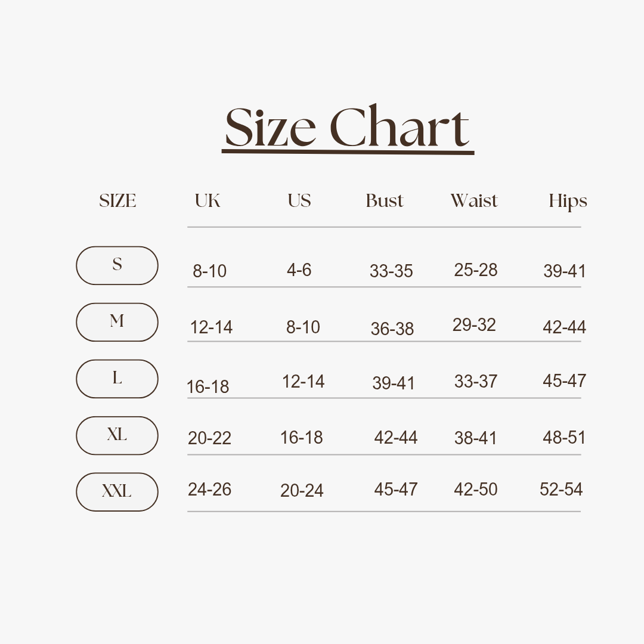Select the S size pill
The image size is (644, 644).
117,265
